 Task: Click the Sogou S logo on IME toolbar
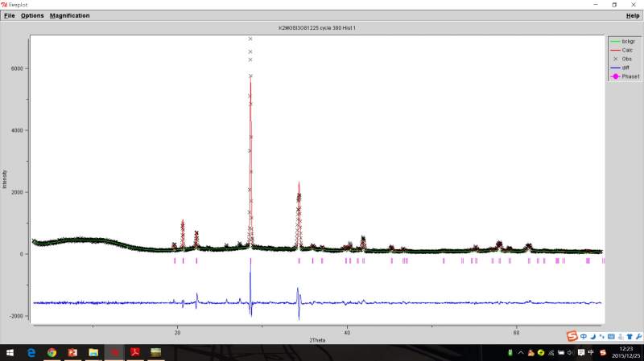pyautogui.click(x=572, y=336)
